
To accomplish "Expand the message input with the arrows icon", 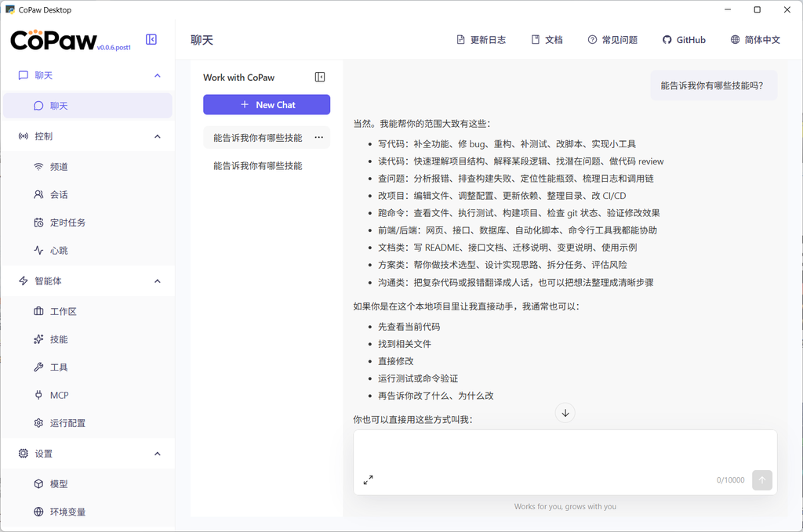I will point(369,480).
